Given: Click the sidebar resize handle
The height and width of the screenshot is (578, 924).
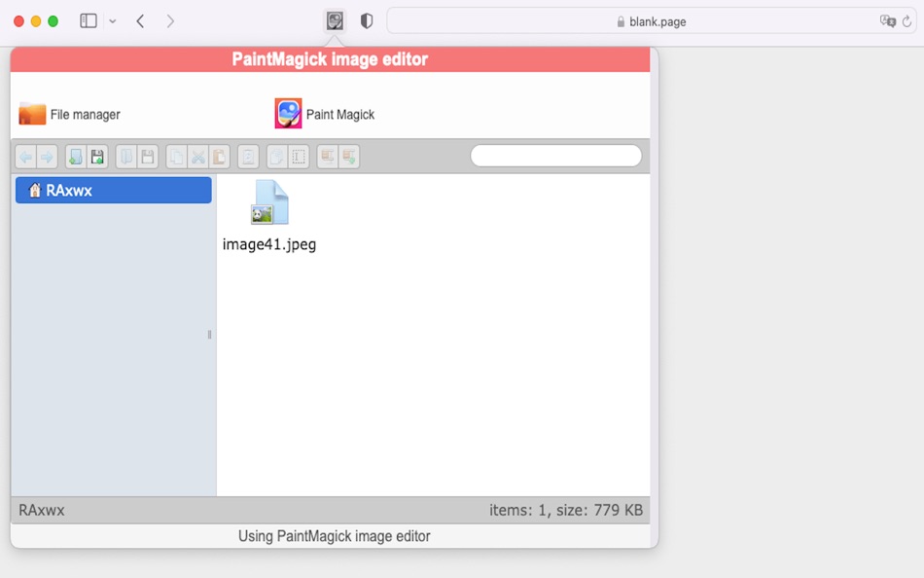Looking at the screenshot, I should 209,335.
